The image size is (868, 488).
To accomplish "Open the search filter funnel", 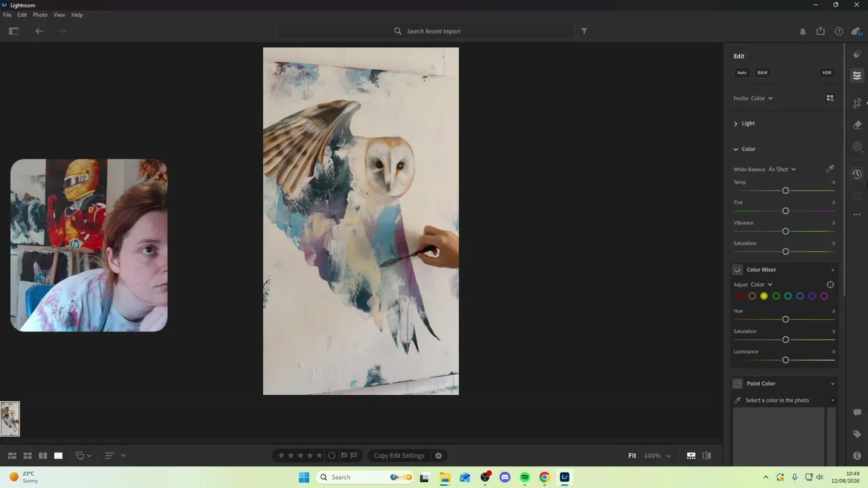I will click(x=584, y=31).
